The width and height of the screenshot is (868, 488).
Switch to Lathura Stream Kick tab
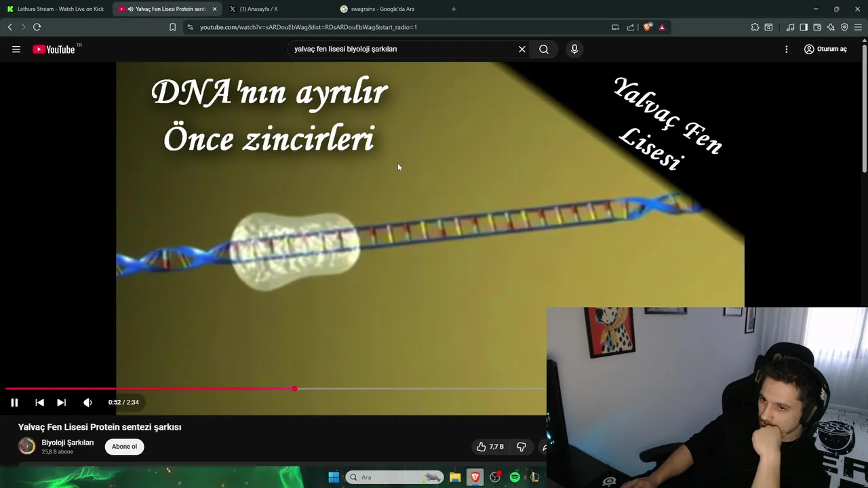coord(56,9)
